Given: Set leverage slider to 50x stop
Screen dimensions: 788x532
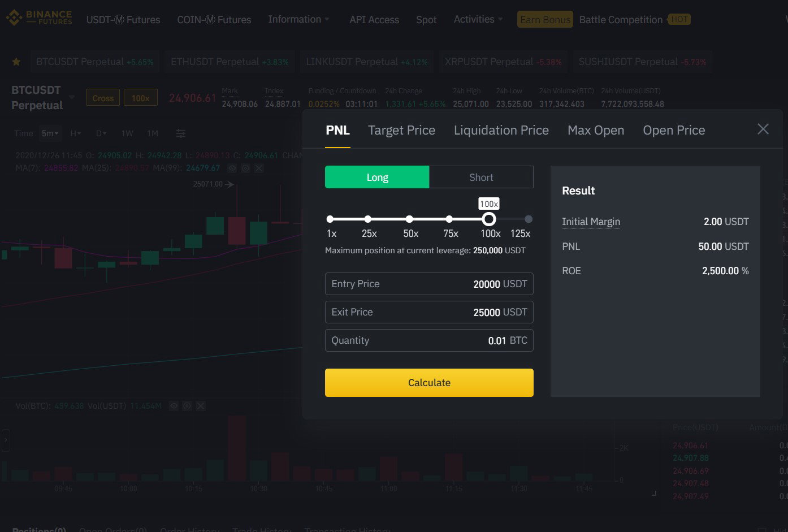Looking at the screenshot, I should tap(409, 219).
